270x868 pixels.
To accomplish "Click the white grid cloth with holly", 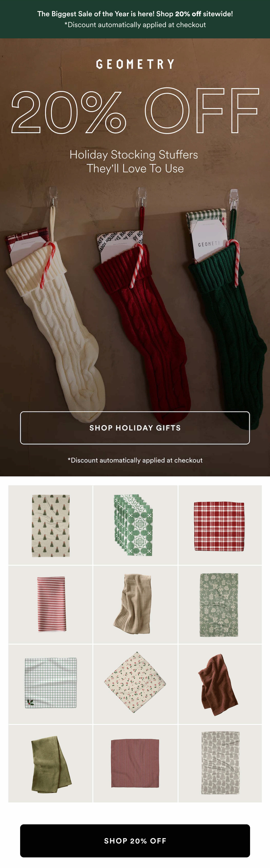I will click(x=50, y=684).
